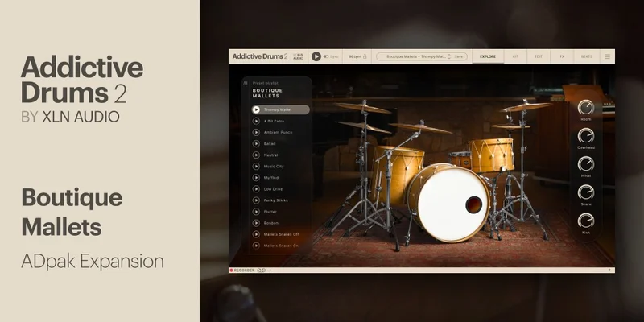Image resolution: width=644 pixels, height=322 pixels.
Task: Click the Hihat level knob
Action: click(586, 164)
